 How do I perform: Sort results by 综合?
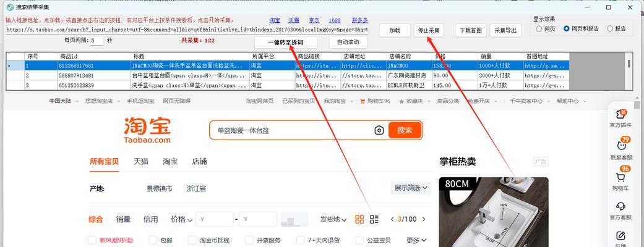96,219
